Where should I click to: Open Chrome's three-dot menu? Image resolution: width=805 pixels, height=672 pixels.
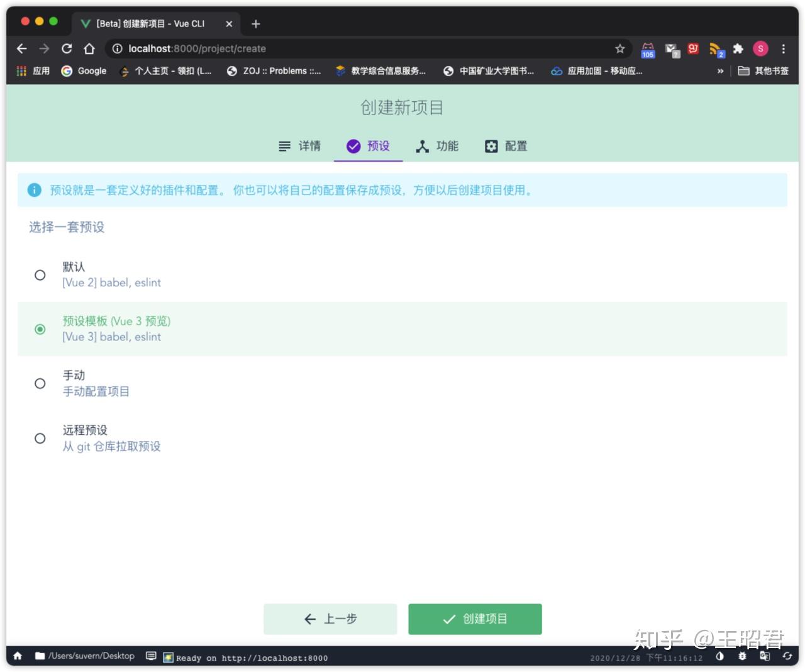pos(783,48)
